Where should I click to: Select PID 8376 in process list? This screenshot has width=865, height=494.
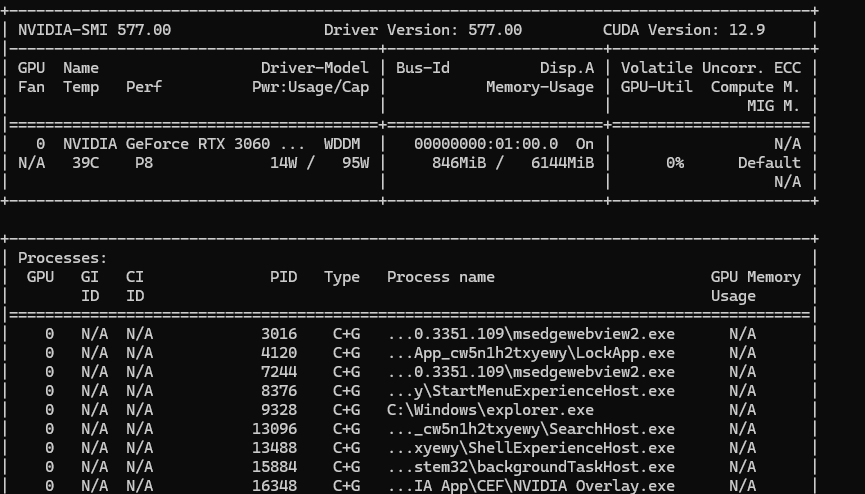279,391
